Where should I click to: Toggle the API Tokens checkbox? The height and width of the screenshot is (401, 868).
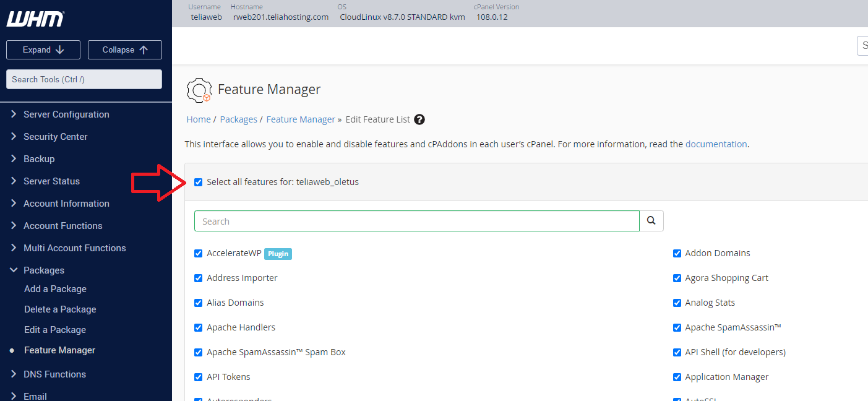click(x=199, y=377)
